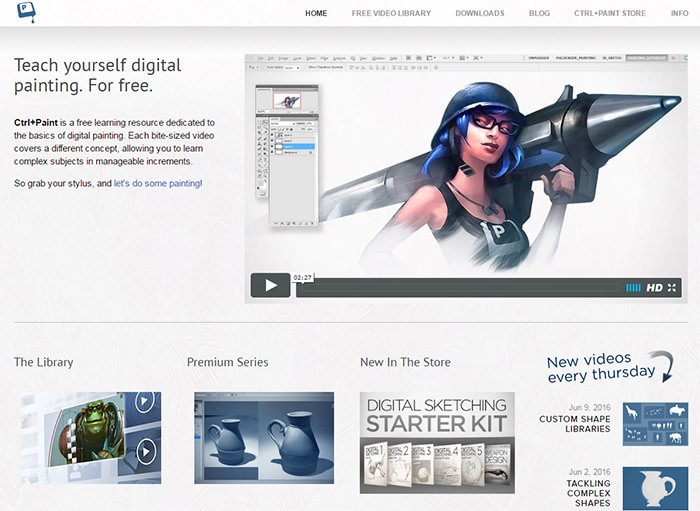The height and width of the screenshot is (511, 700).
Task: Open CUSTOM SHAPE LIBRARIES video link
Action: (575, 424)
